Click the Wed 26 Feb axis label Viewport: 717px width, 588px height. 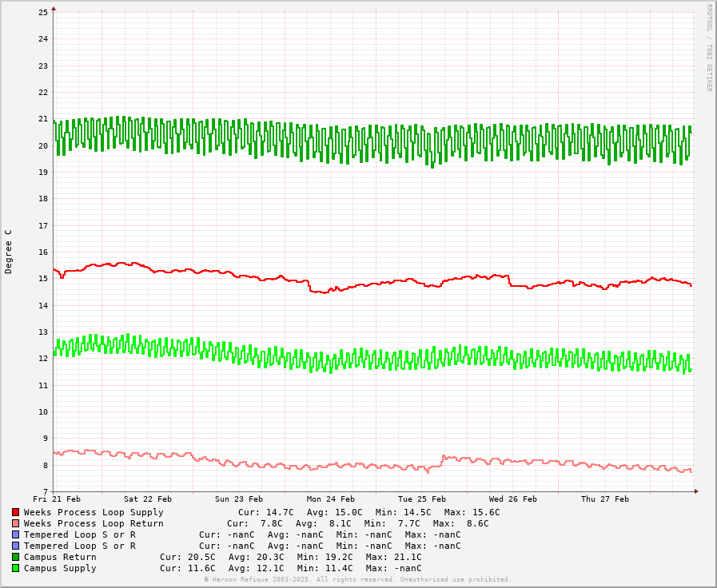[513, 499]
